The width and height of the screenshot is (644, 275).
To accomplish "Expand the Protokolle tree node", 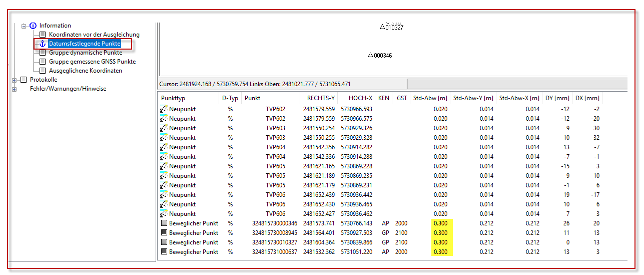I will (14, 80).
